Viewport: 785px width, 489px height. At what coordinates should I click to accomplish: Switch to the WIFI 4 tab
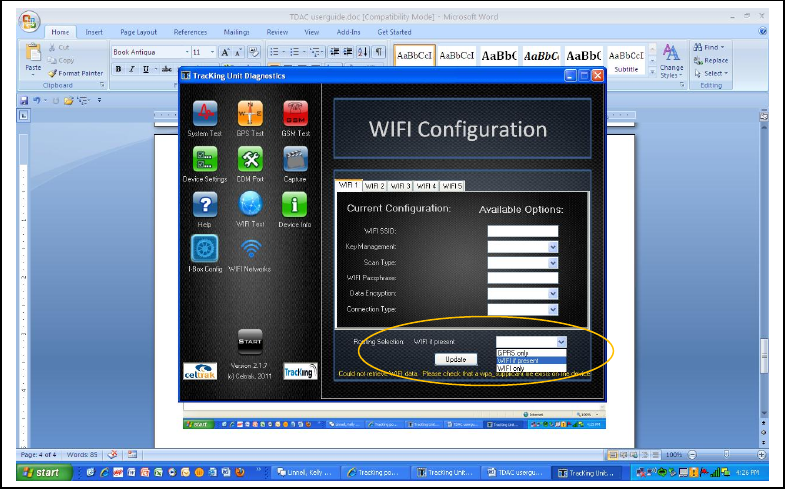pyautogui.click(x=426, y=186)
